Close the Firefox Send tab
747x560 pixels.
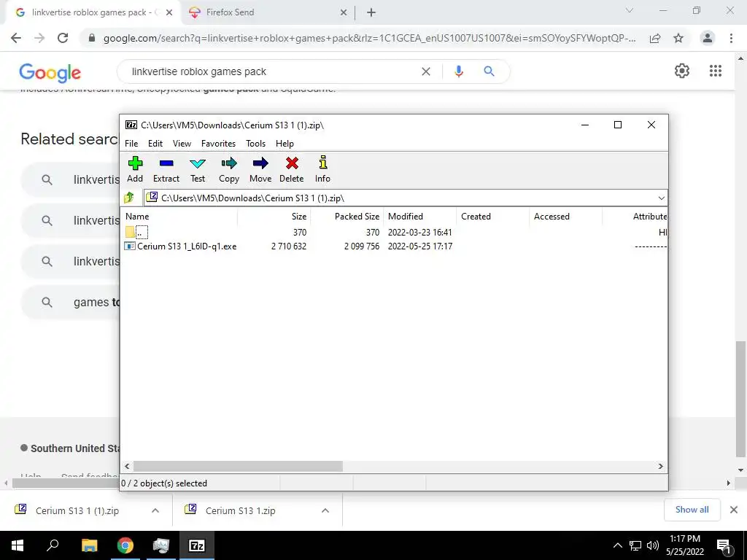[x=344, y=12]
